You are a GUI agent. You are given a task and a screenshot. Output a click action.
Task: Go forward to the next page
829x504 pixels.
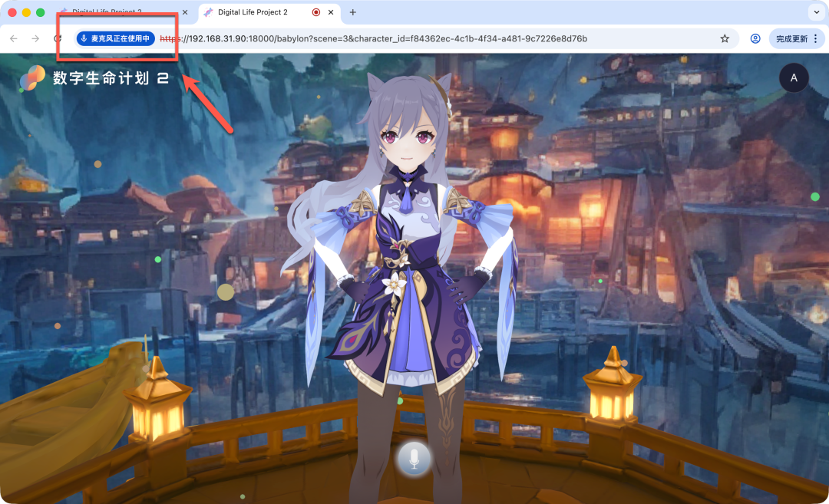pyautogui.click(x=35, y=38)
